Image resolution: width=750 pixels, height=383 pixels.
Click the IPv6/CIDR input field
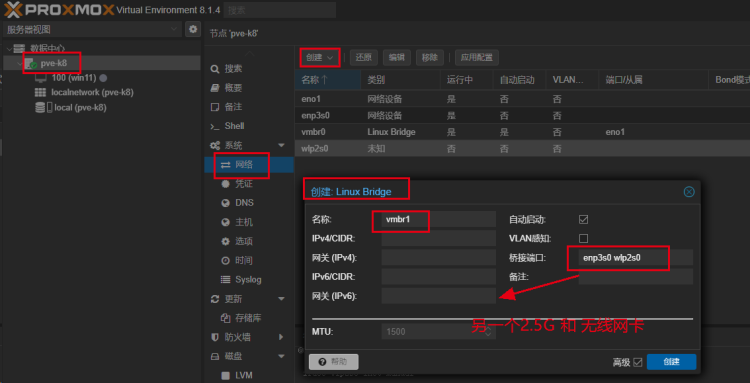coord(439,276)
